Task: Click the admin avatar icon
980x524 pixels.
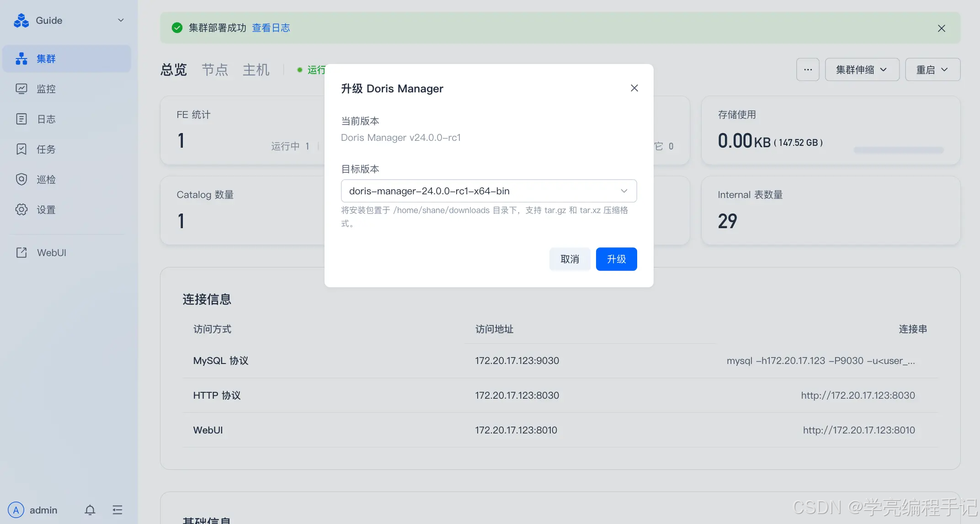Action: (16, 509)
